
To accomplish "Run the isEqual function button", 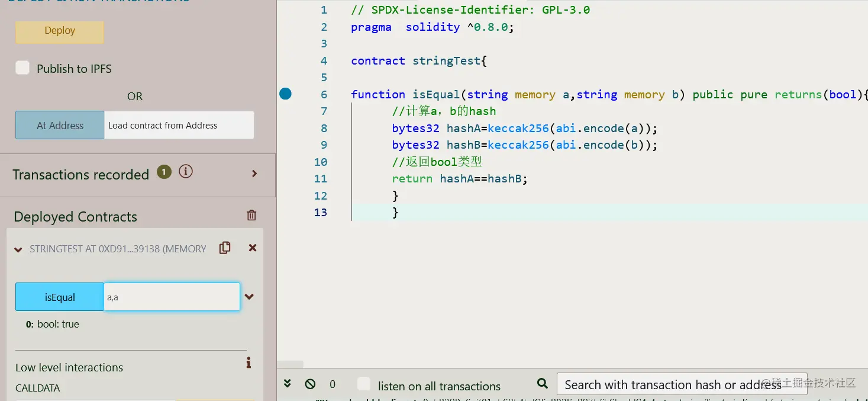I will click(x=60, y=297).
